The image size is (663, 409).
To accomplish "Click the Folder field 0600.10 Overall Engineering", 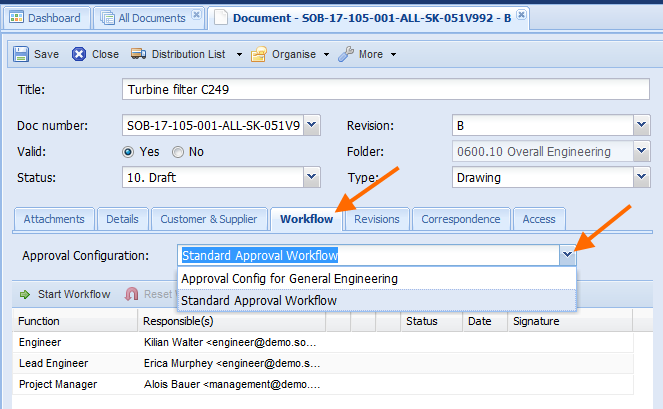I will [543, 151].
